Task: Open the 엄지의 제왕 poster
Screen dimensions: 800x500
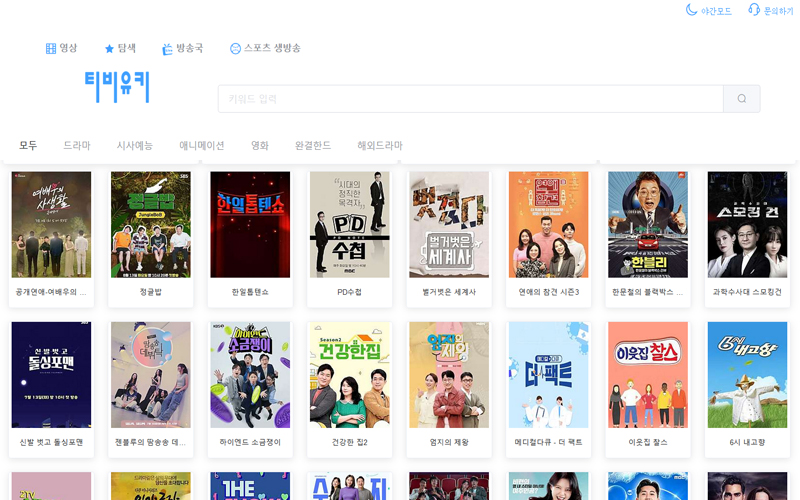Action: click(x=449, y=374)
